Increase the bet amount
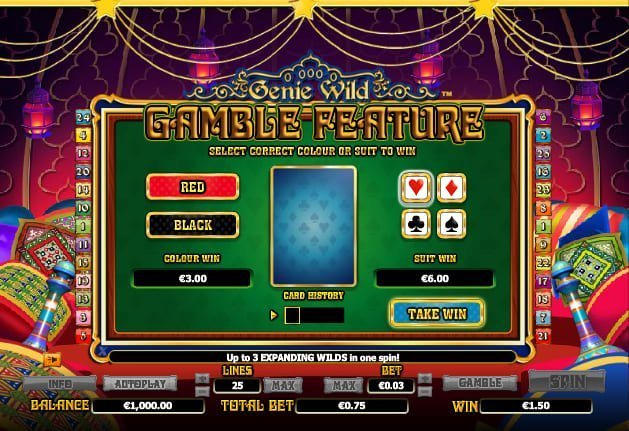The height and width of the screenshot is (431, 629). tap(425, 378)
